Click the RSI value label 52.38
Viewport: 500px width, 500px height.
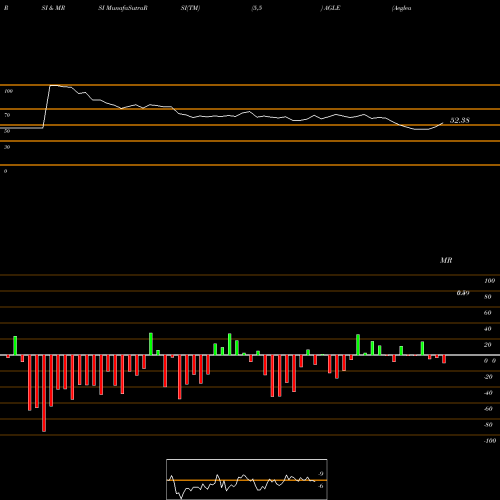tap(460, 120)
